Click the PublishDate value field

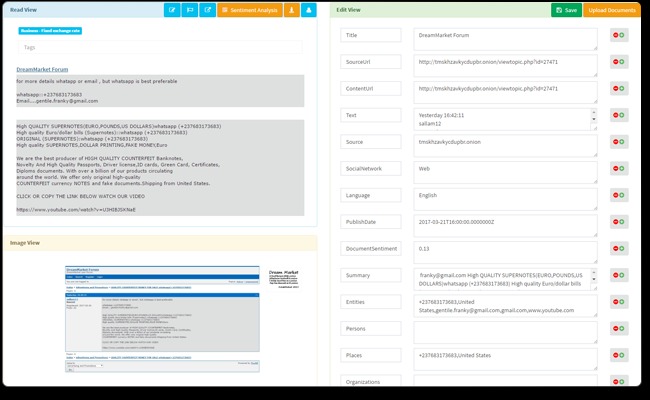505,226
